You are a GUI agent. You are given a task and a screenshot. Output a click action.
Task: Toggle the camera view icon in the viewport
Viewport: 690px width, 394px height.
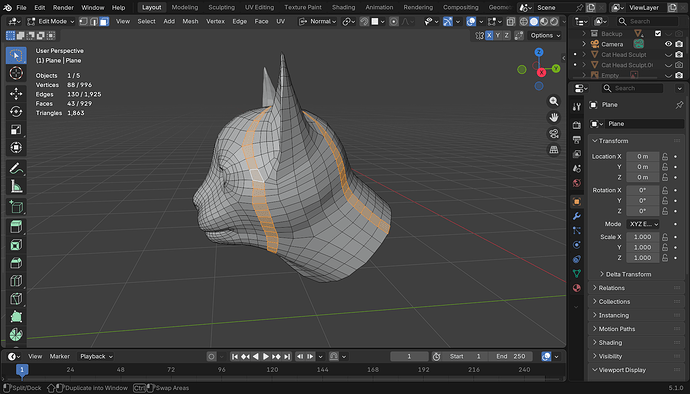[554, 134]
